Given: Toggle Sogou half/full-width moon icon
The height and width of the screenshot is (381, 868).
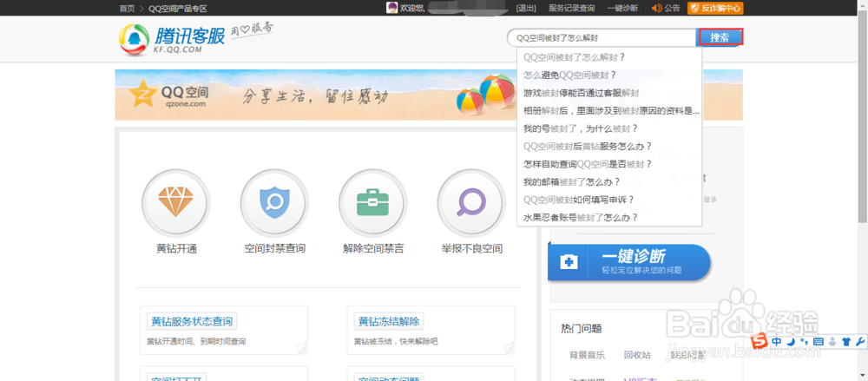Looking at the screenshot, I should tap(791, 341).
